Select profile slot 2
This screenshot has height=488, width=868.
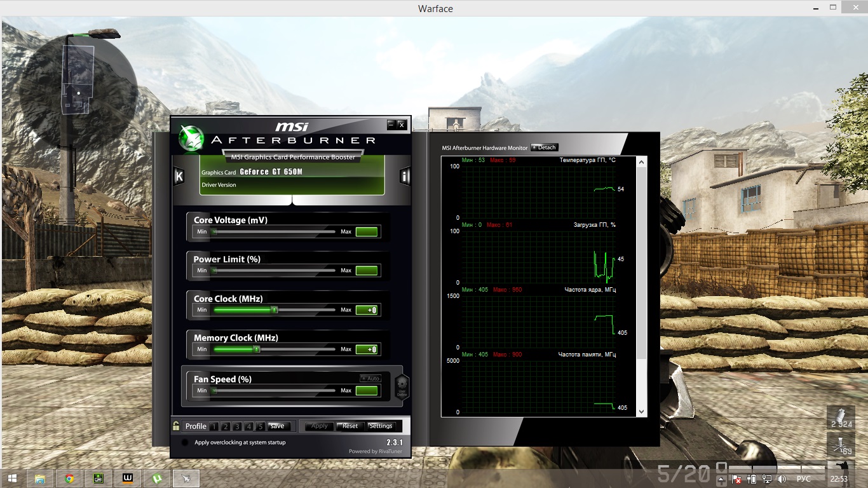click(x=225, y=426)
